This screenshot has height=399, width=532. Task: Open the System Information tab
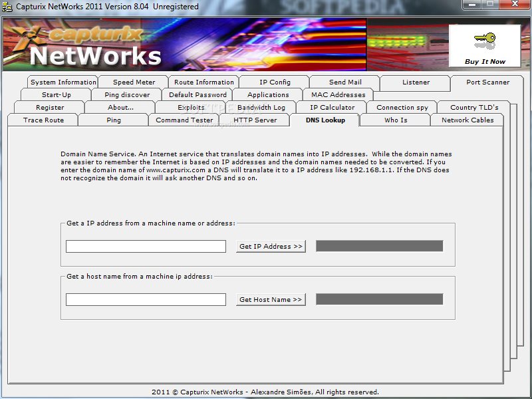tap(63, 82)
